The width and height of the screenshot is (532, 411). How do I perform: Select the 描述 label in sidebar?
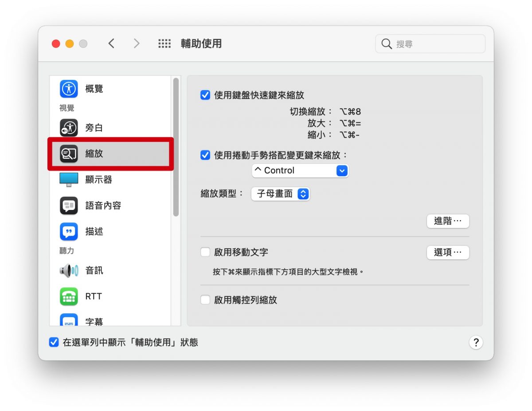94,231
